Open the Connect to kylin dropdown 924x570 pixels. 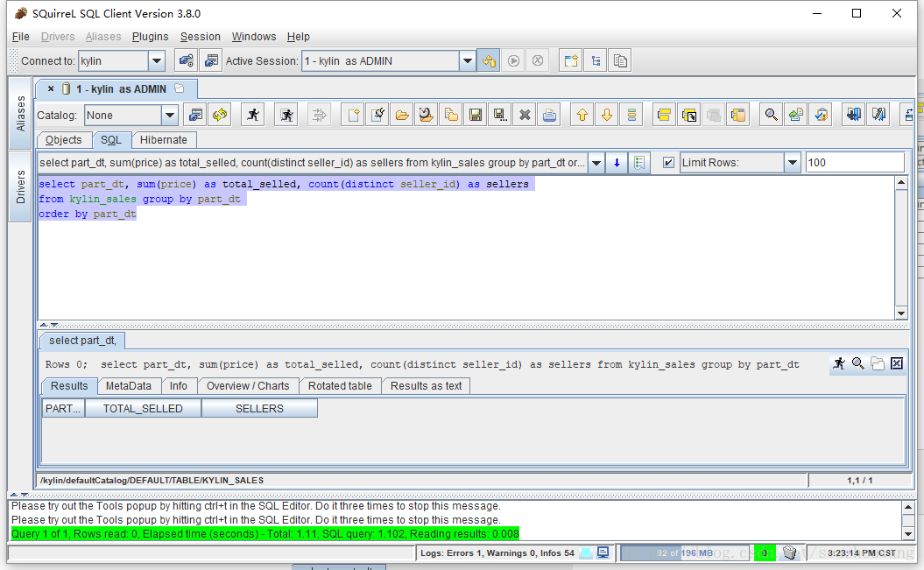156,60
